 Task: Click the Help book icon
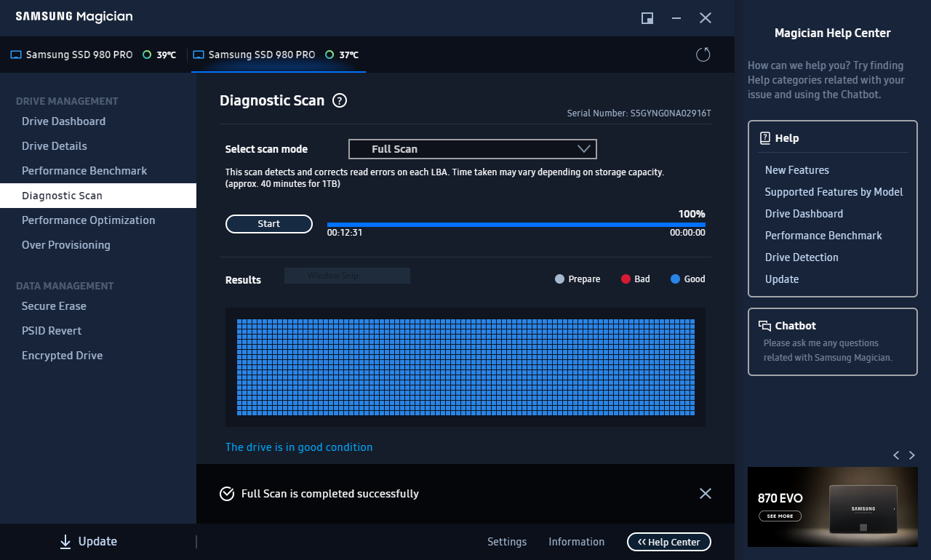[x=764, y=138]
